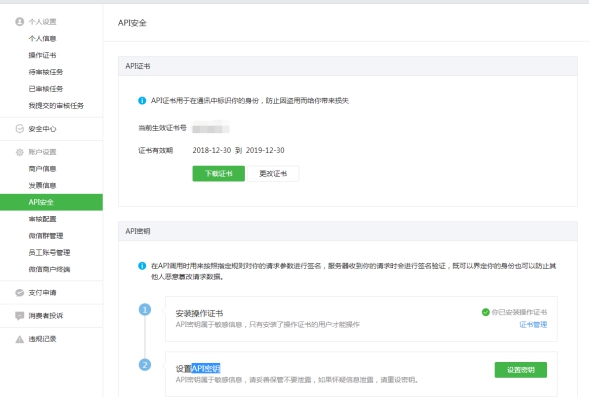Click the certificate start date 2018-12-30
The image size is (589, 398).
212,150
